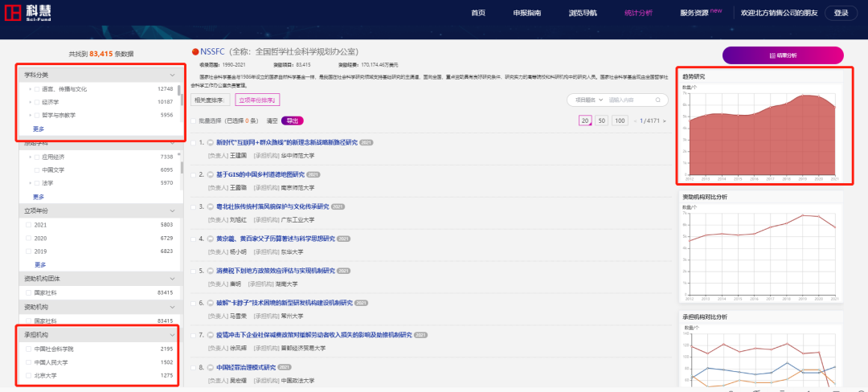This screenshot has height=392, width=868.
Task: Check the 哲学与宗教学 checkbox
Action: pos(37,116)
